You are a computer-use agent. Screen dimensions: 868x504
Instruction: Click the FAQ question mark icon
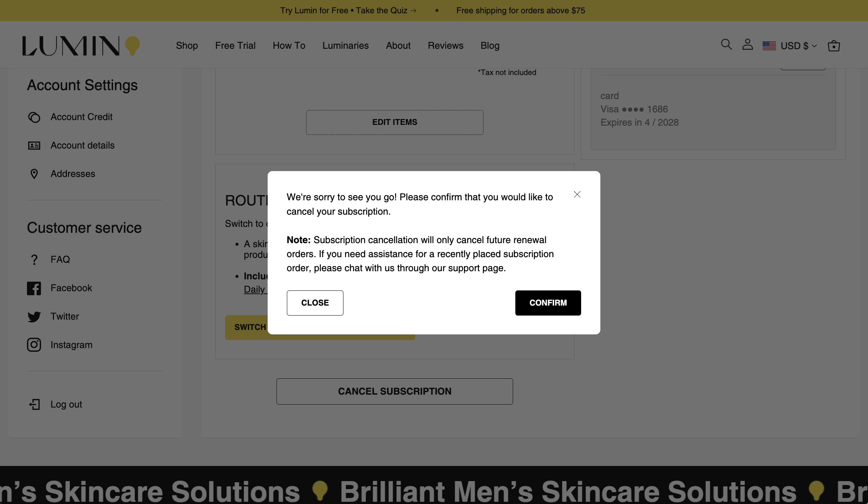click(34, 260)
